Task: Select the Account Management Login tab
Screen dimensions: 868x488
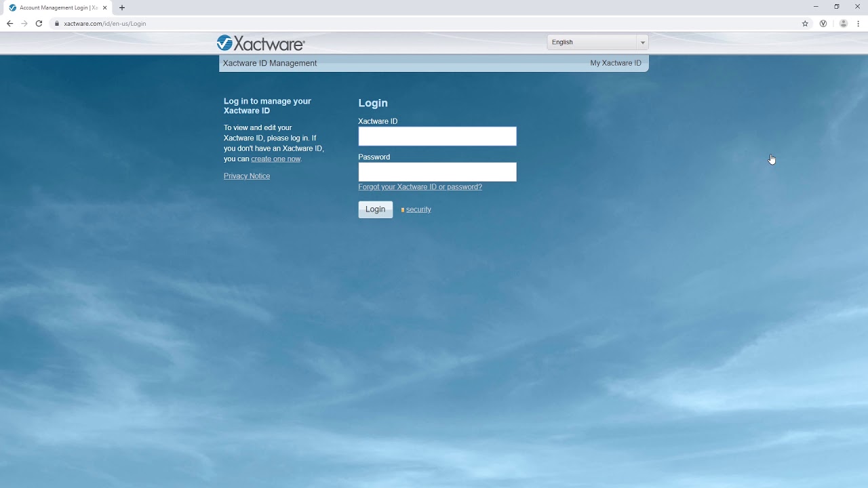Action: (x=58, y=7)
